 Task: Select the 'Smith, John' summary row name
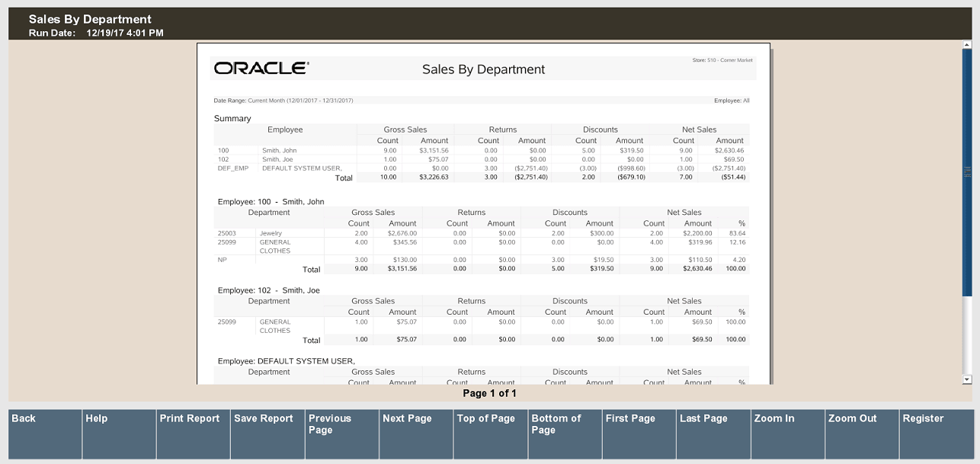(280, 151)
